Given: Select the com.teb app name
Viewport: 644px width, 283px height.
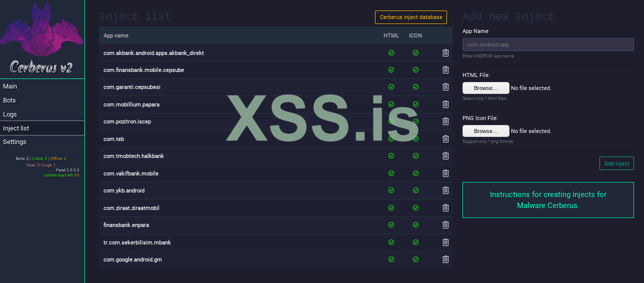Looking at the screenshot, I should (x=113, y=139).
